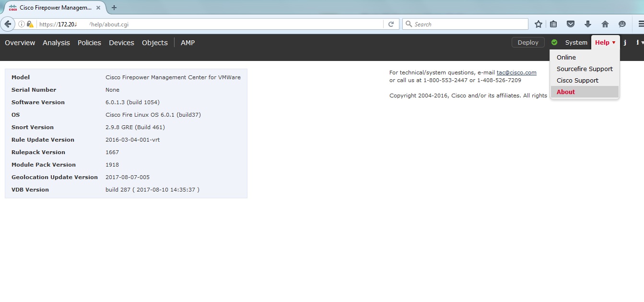Go to homepage via the home icon
This screenshot has height=302, width=644.
point(605,24)
